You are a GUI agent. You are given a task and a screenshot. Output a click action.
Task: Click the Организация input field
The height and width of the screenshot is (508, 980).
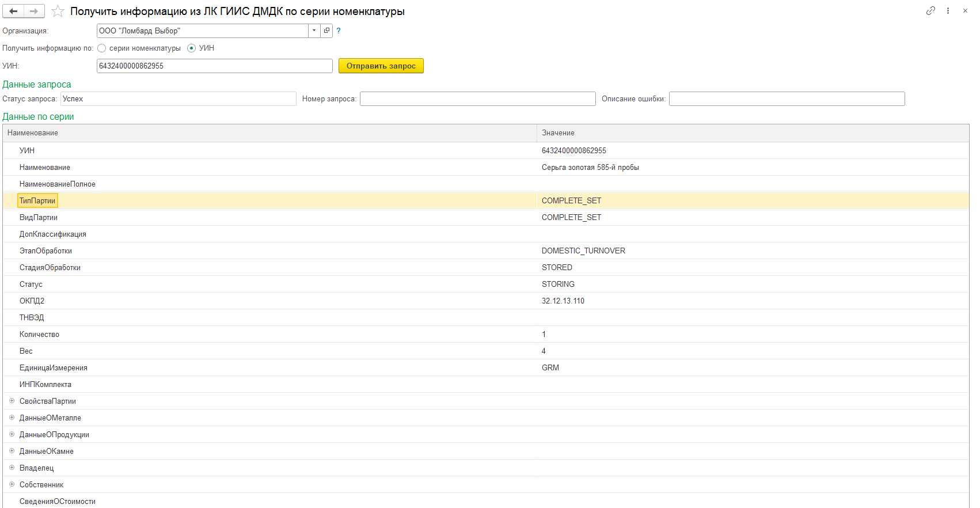(203, 31)
